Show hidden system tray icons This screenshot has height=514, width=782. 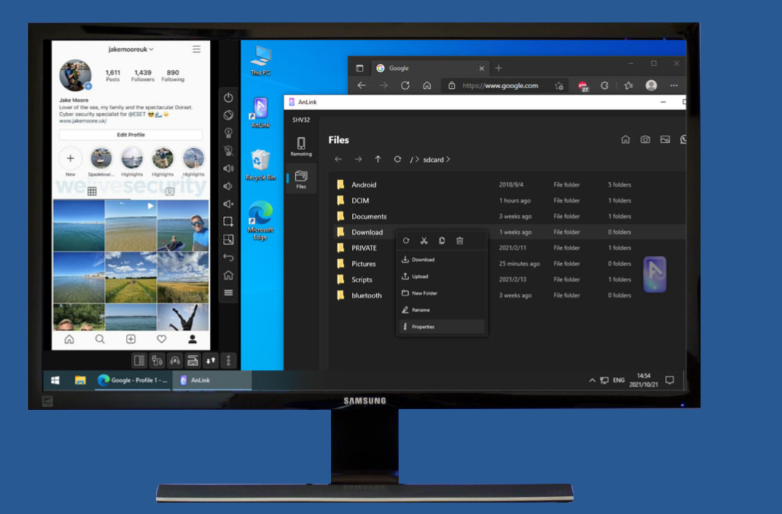(x=592, y=381)
